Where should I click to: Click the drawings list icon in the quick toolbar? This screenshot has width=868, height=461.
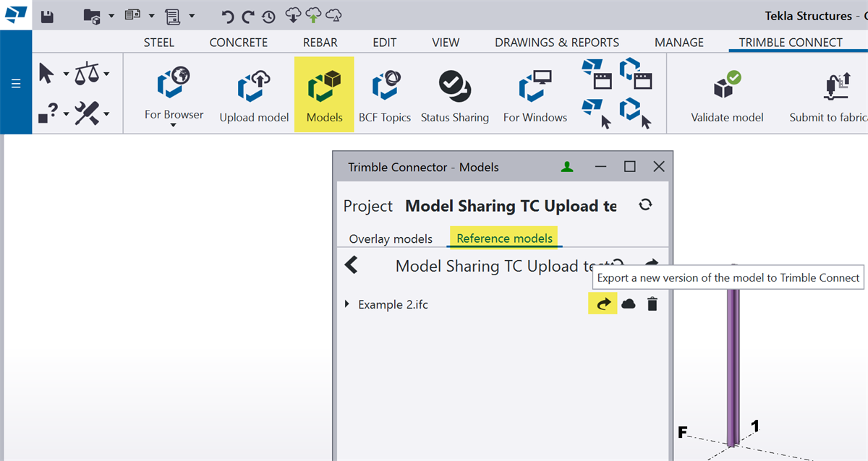[132, 15]
